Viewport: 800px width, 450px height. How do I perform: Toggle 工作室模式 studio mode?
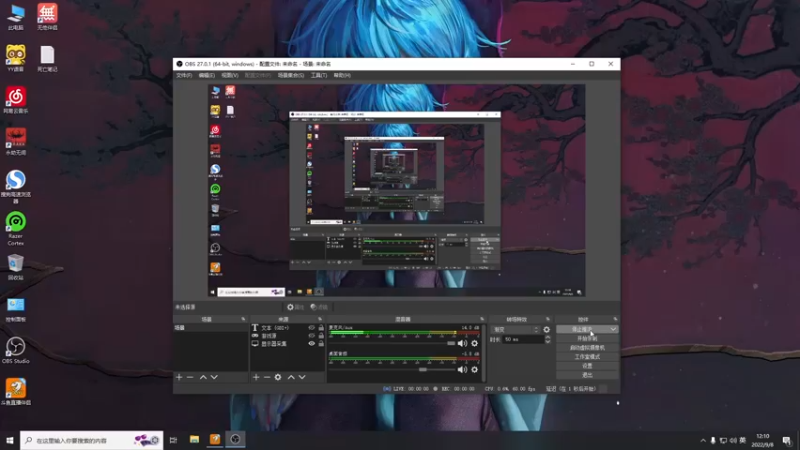587,357
